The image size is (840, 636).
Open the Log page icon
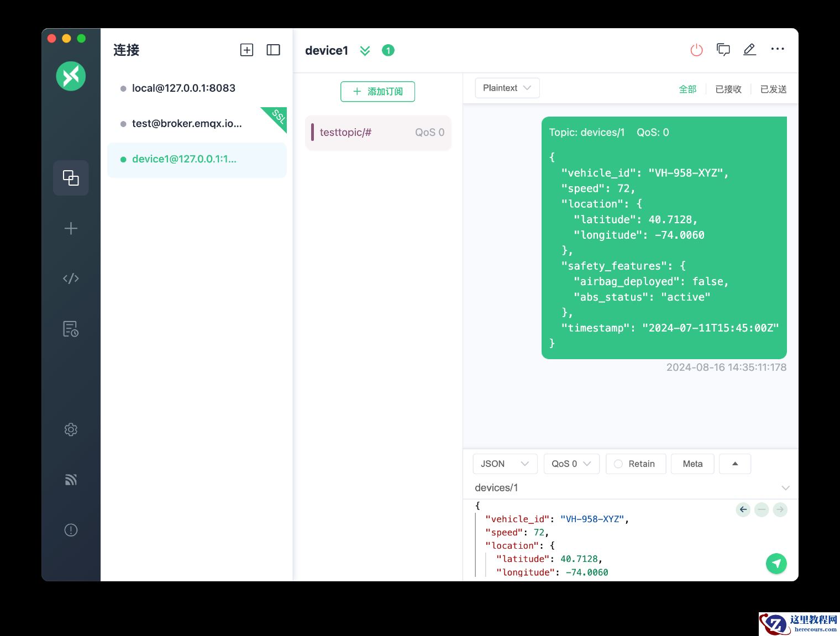pyautogui.click(x=71, y=329)
